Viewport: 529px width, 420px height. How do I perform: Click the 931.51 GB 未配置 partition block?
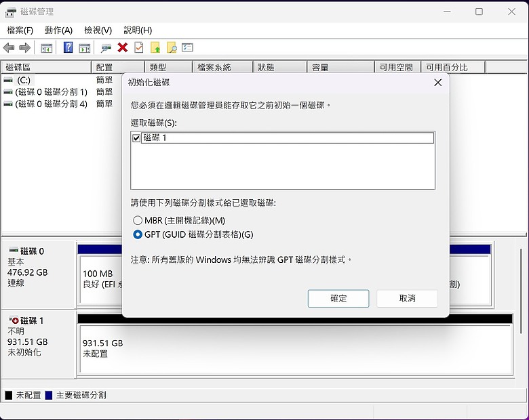point(296,349)
